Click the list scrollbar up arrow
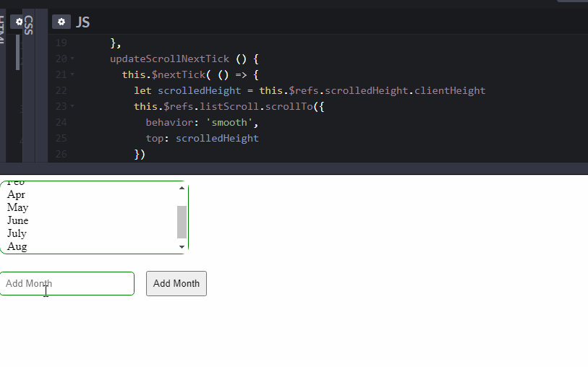The height and width of the screenshot is (367, 588). pos(182,188)
